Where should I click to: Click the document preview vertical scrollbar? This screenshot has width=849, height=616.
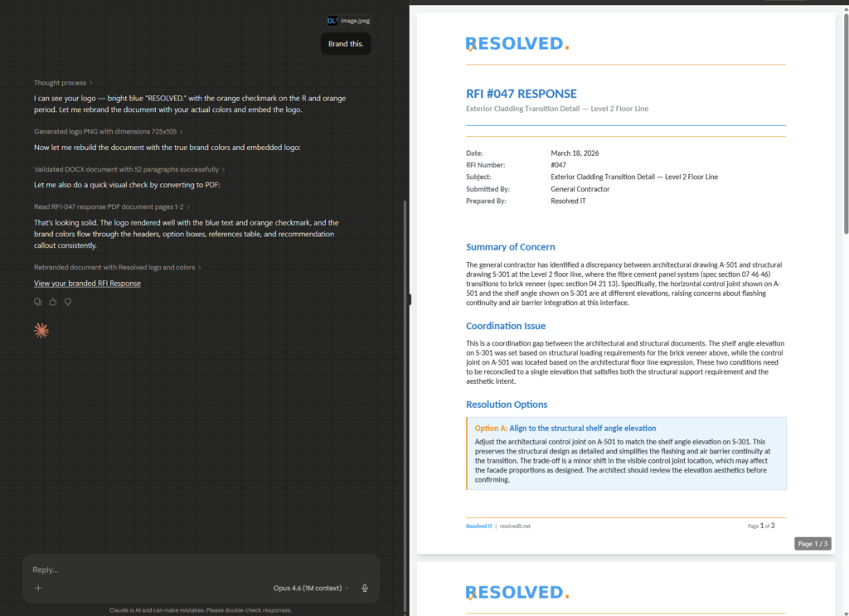point(845,124)
